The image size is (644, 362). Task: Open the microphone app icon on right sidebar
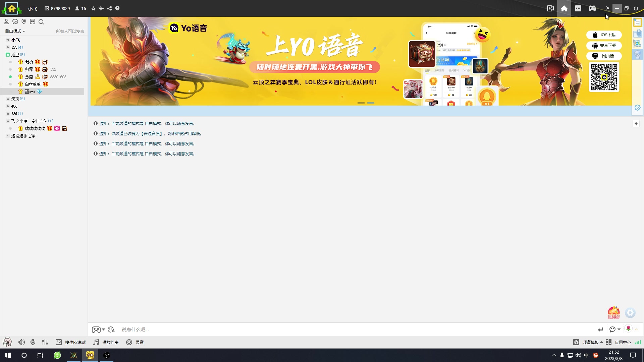point(637,33)
